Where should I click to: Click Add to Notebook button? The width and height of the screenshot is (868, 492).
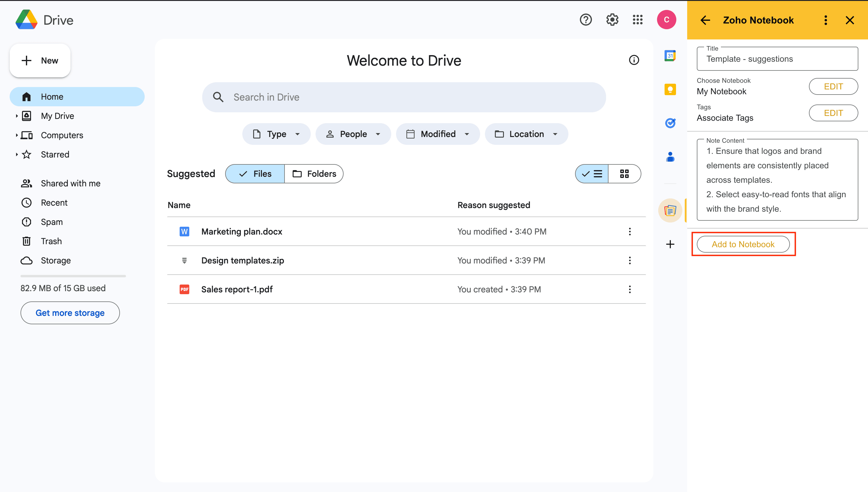coord(743,244)
